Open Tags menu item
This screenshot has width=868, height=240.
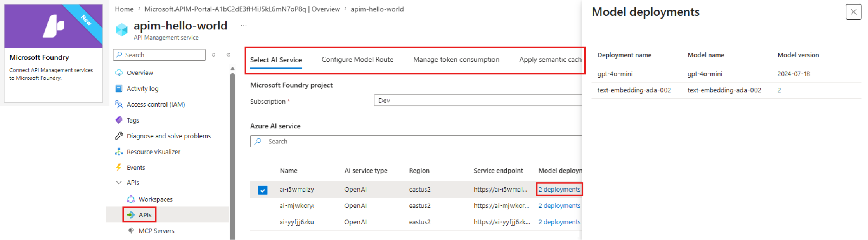point(133,120)
